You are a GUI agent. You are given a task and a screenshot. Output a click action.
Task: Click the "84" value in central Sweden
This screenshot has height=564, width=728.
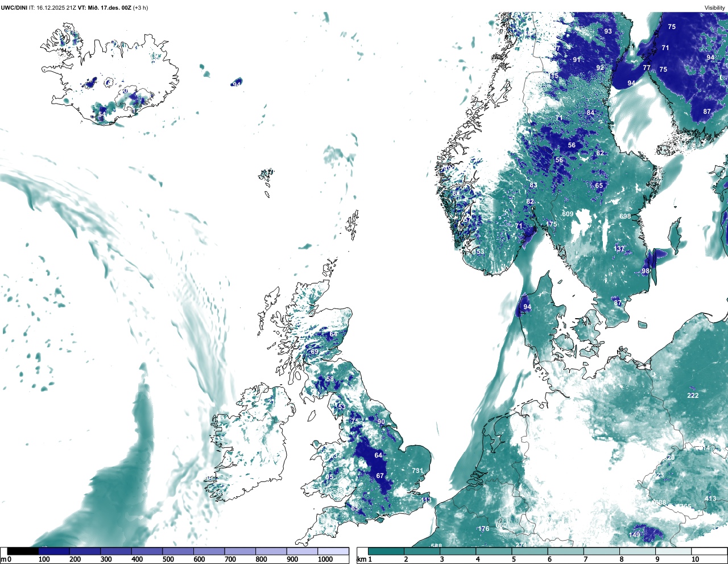pos(590,113)
